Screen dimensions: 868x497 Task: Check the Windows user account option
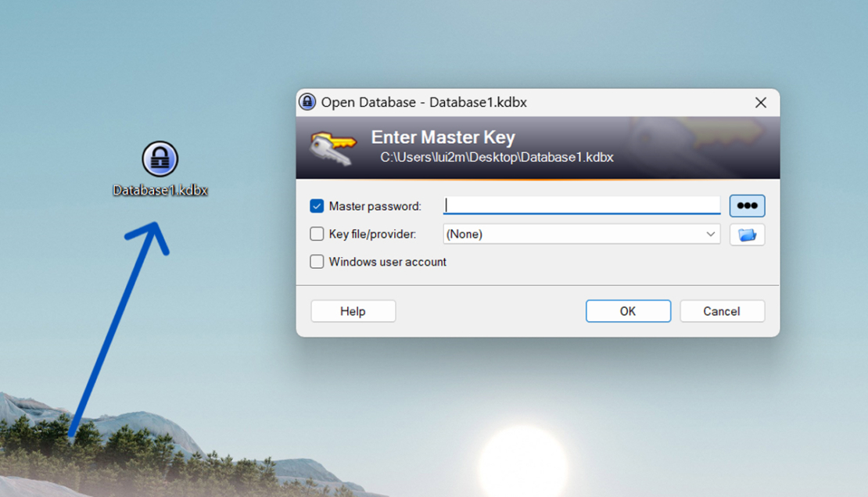(317, 262)
